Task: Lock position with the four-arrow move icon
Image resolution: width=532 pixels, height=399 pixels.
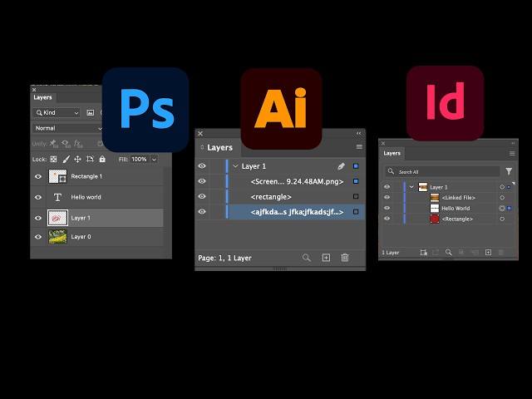Action: (x=77, y=159)
